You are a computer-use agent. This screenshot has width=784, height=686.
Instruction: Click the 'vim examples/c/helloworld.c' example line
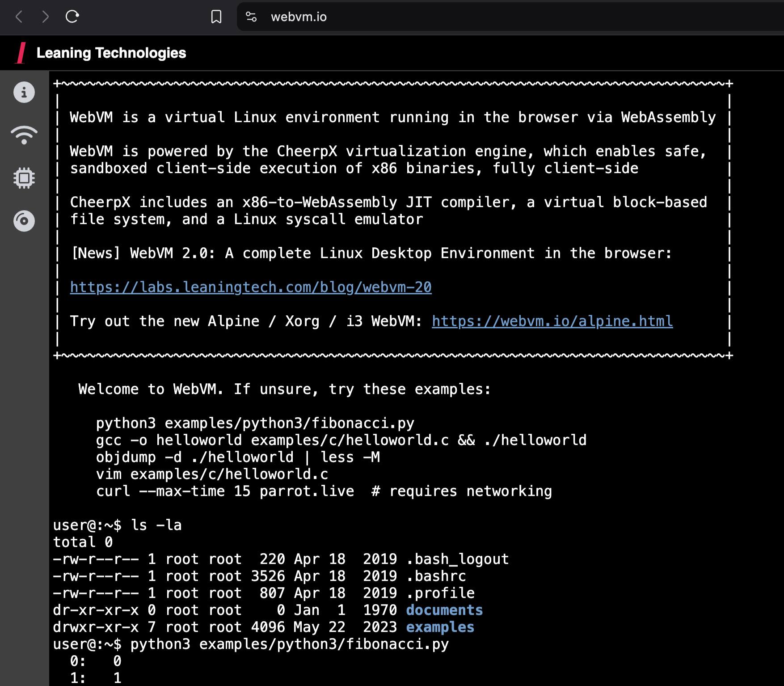[212, 474]
